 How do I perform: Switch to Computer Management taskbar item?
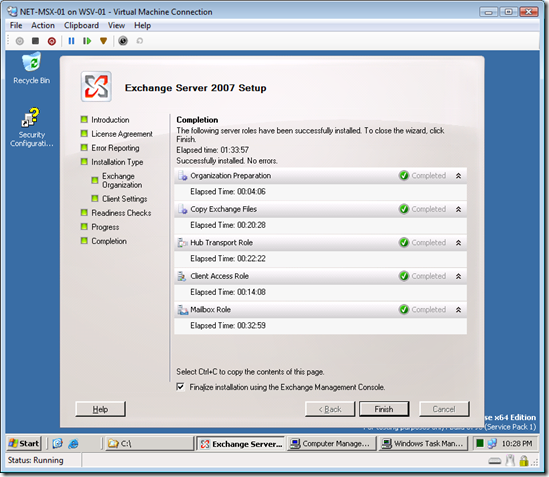pos(332,443)
